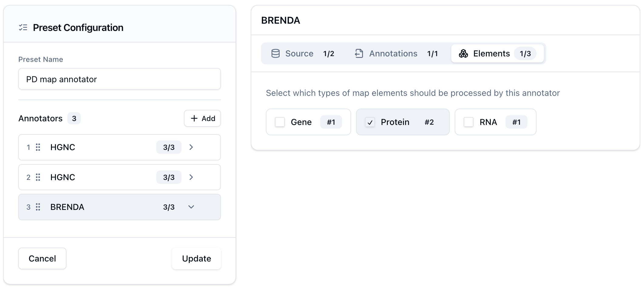This screenshot has width=644, height=290.
Task: Collapse the BRENDA annotator chevron
Action: pos(191,207)
